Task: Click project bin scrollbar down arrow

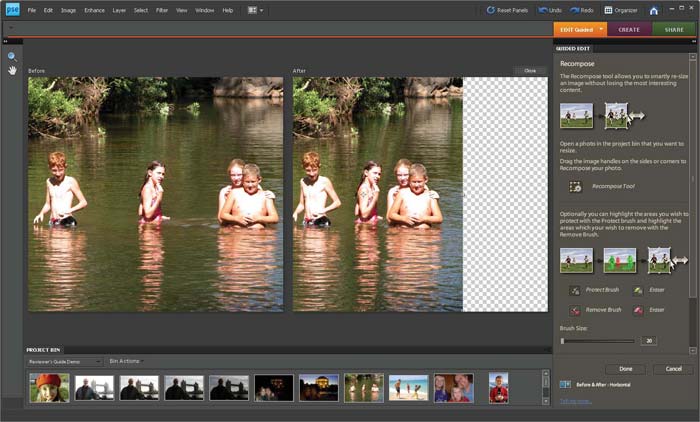Action: [x=546, y=401]
